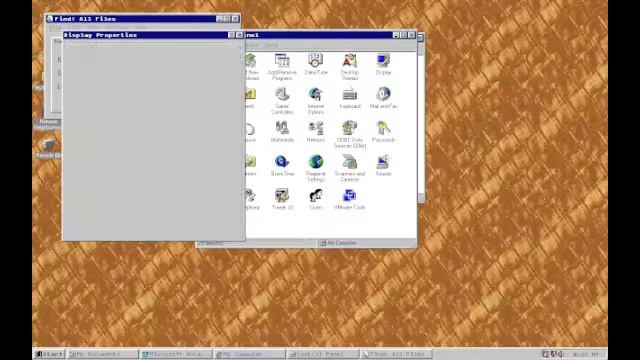The width and height of the screenshot is (640, 360).
Task: Select the Keyboard icon in Control Panel
Action: click(350, 98)
